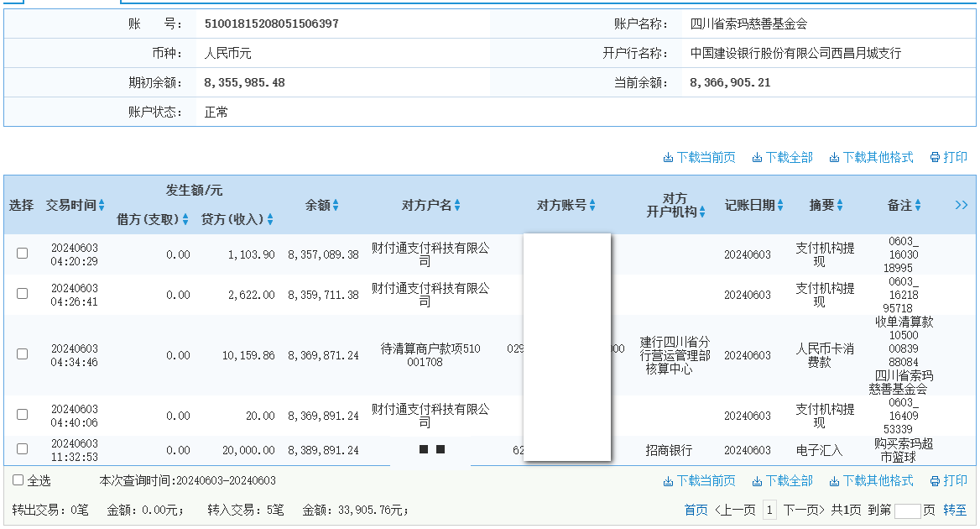Click 建行四川省分行营运管理部核算中心 cell

coord(675,355)
